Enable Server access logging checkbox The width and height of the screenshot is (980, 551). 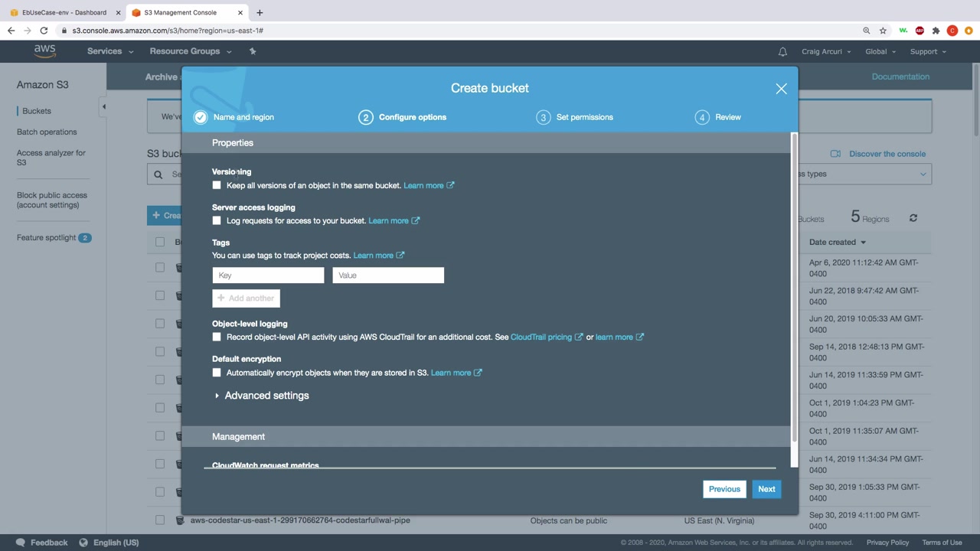click(x=217, y=220)
